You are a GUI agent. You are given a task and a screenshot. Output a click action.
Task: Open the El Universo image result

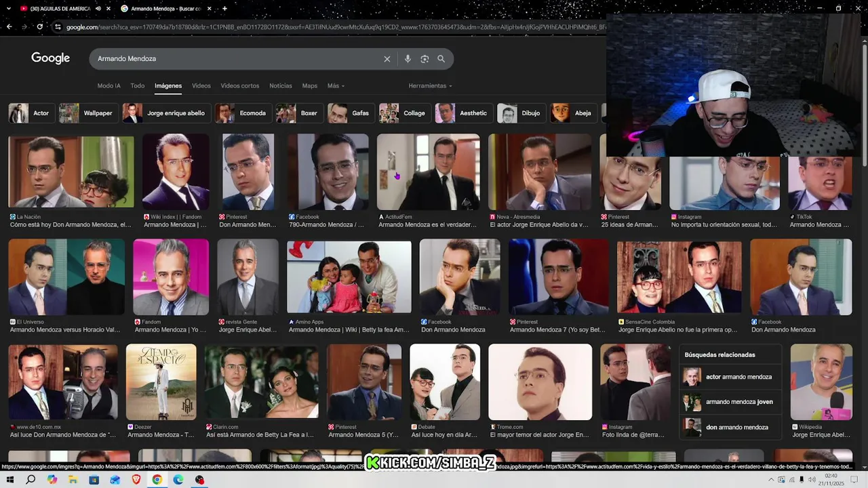(66, 277)
